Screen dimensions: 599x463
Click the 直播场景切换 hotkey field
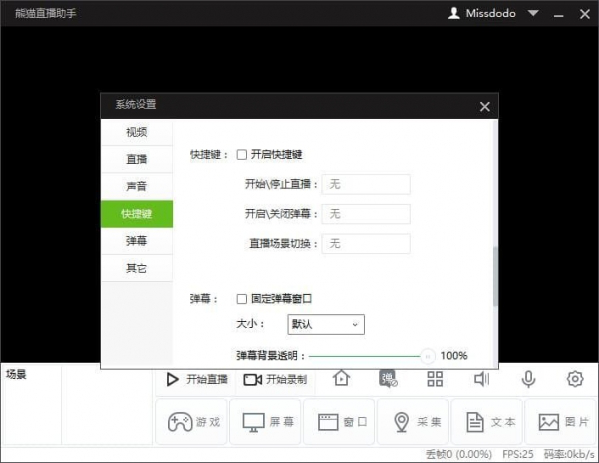366,244
